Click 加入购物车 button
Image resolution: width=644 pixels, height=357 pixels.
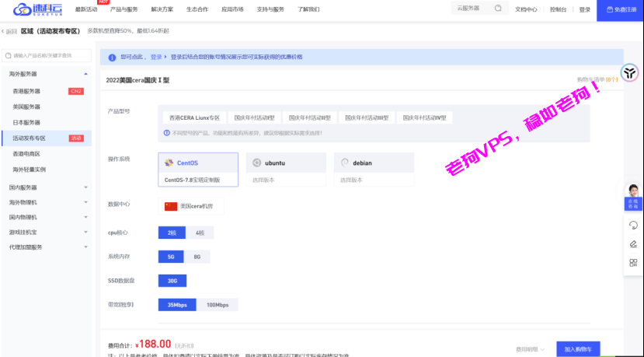click(578, 349)
